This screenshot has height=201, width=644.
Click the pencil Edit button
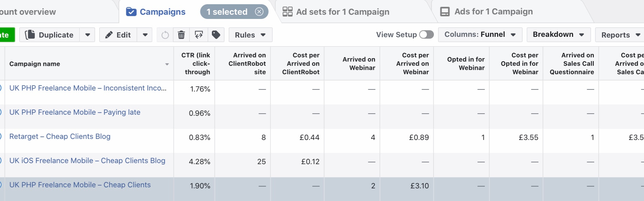[118, 35]
